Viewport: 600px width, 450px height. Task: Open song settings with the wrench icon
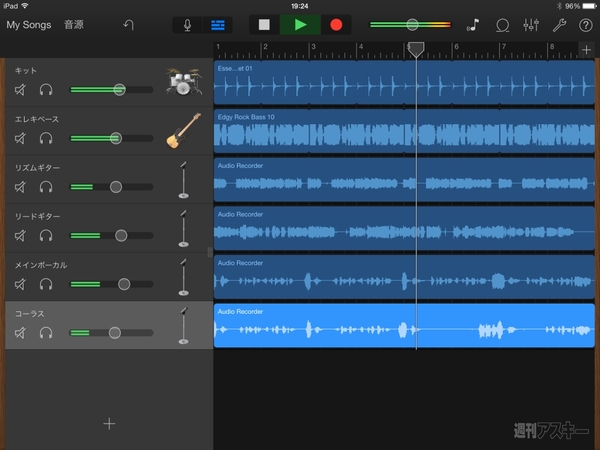pos(559,24)
